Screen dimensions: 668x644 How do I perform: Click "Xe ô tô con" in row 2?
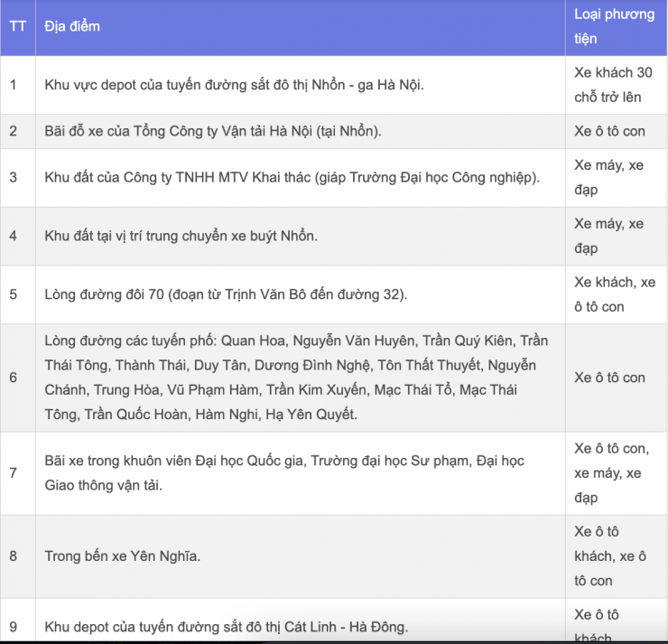pos(609,131)
